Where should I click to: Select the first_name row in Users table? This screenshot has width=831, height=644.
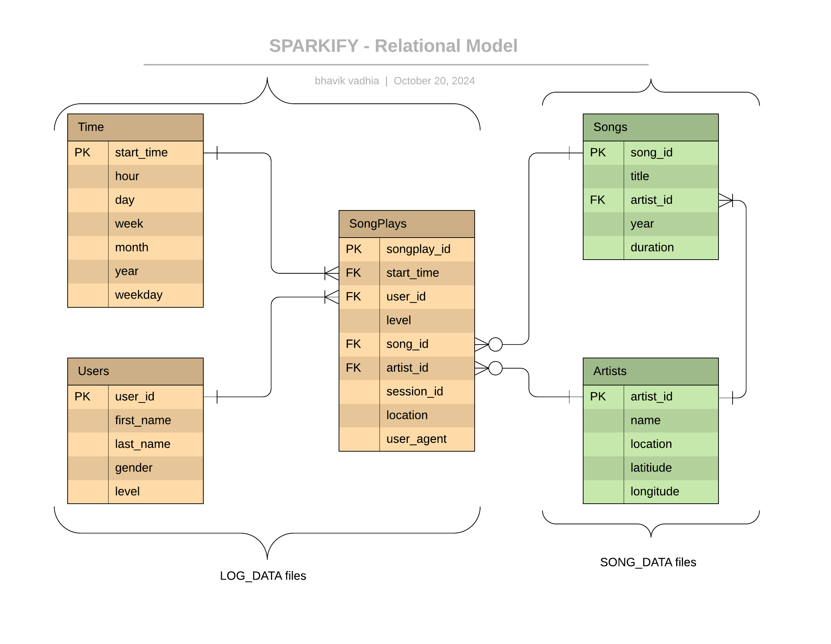(x=135, y=421)
